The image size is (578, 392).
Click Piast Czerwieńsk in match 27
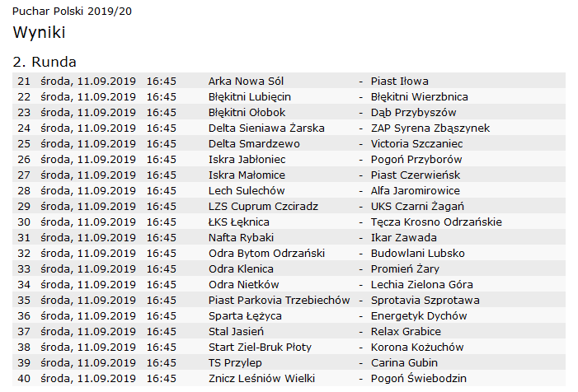coord(416,175)
